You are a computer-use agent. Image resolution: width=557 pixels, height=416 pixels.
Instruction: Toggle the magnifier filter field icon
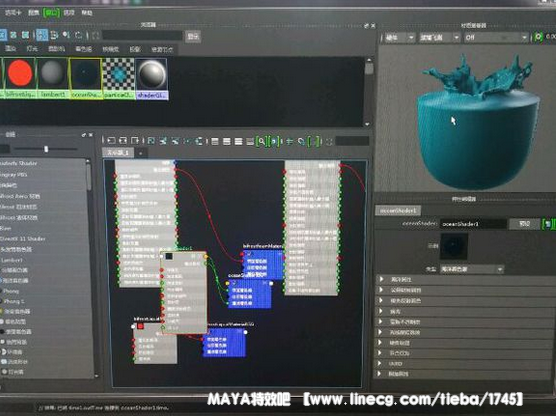(261, 141)
